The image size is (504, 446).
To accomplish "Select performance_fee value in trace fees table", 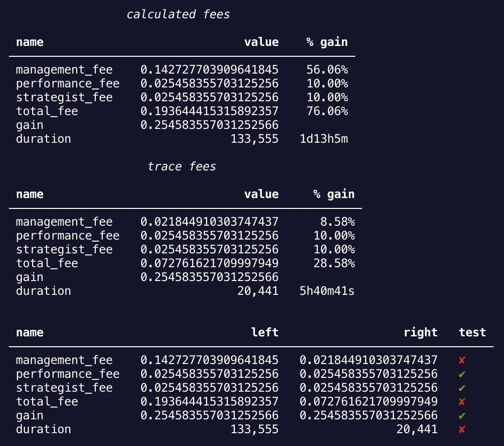I will coord(210,236).
